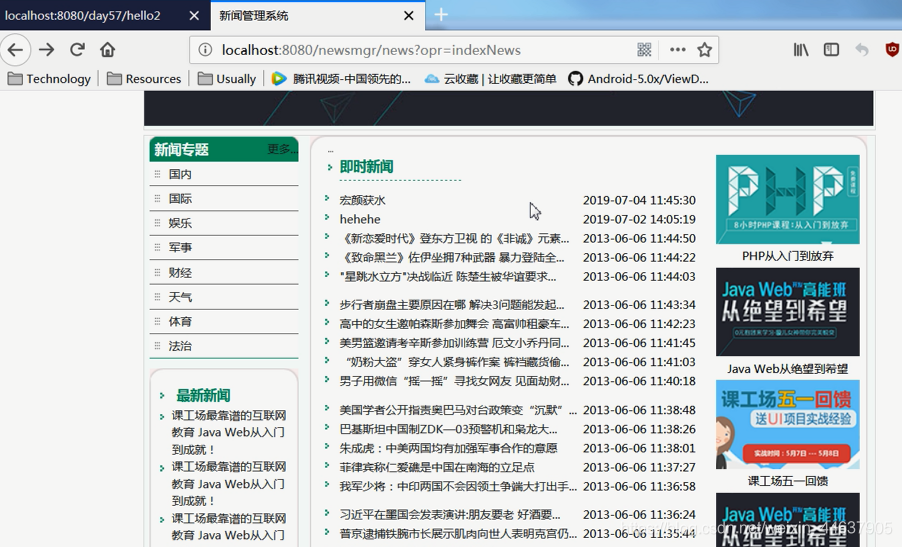Screen dimensions: 902x547
Task: Click the Java Web从绝望到希望 caption
Action: pyautogui.click(x=788, y=369)
